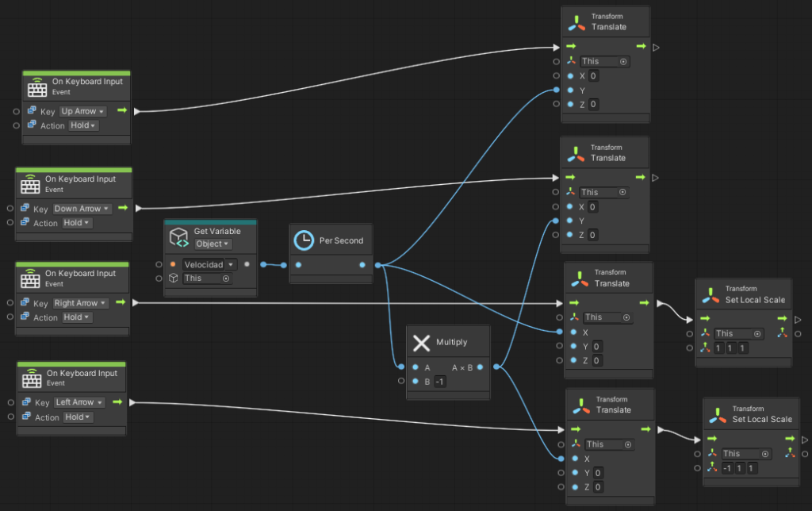Screen dimensions: 812x511
Task: Click the Per Second output port
Action: (362, 265)
